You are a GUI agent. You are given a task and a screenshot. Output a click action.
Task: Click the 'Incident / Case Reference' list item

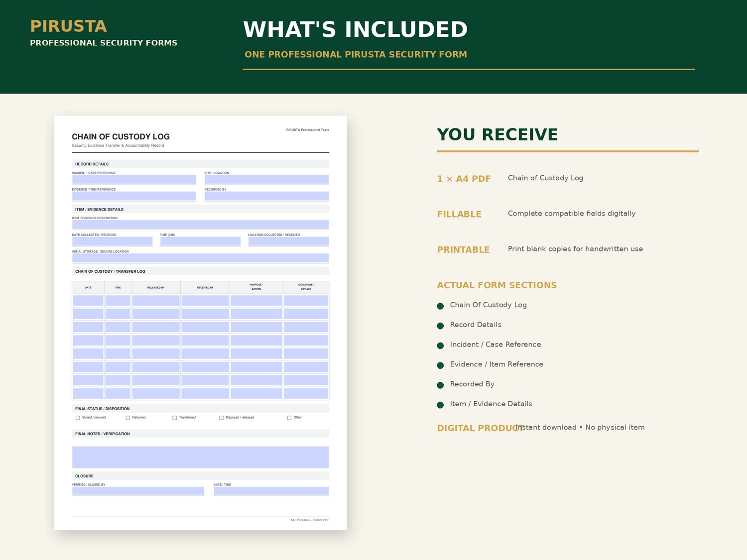coord(496,344)
